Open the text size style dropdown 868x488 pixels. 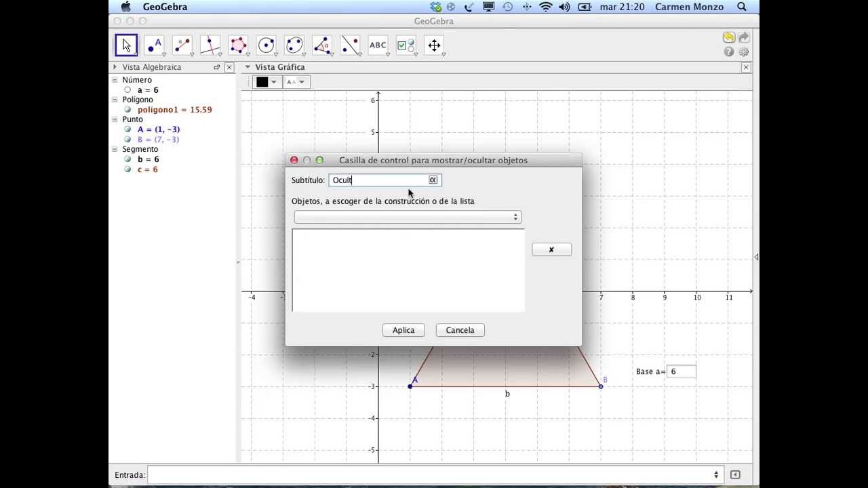296,82
